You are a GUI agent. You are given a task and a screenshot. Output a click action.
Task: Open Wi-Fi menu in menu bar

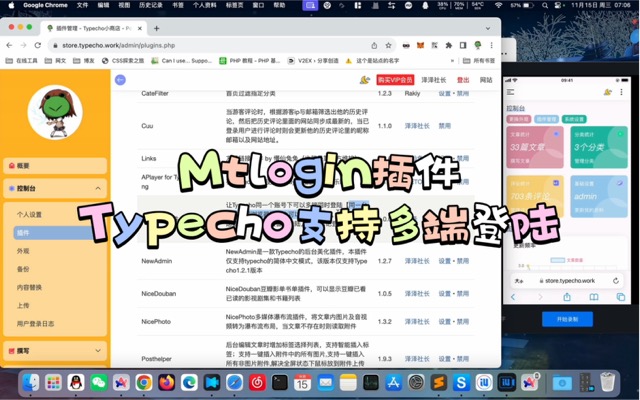(498, 5)
